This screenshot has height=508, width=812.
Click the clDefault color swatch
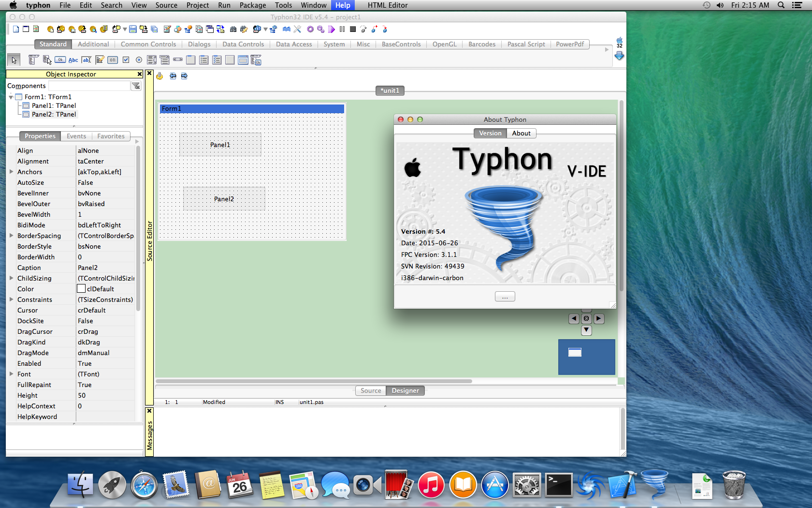81,289
